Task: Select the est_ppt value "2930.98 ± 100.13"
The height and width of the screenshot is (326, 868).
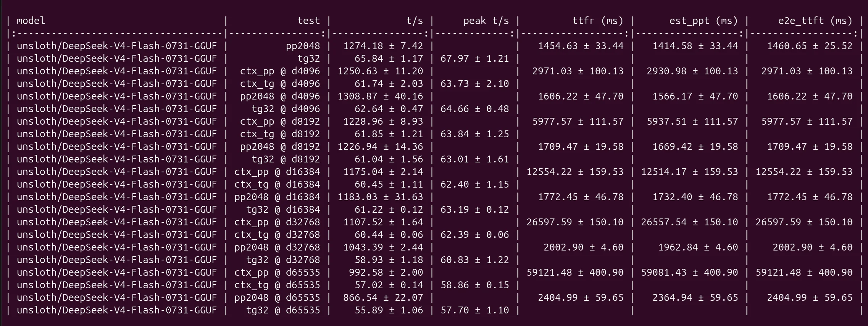Action: coord(692,71)
